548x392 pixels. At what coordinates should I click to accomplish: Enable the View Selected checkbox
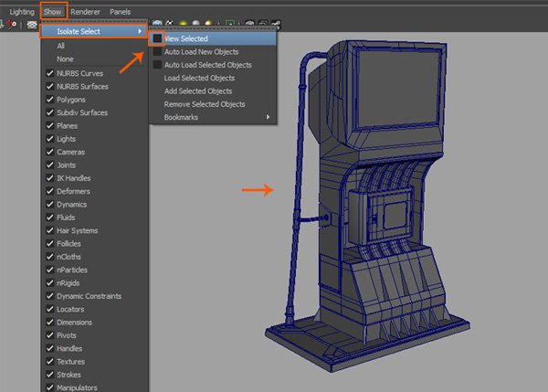coord(157,38)
